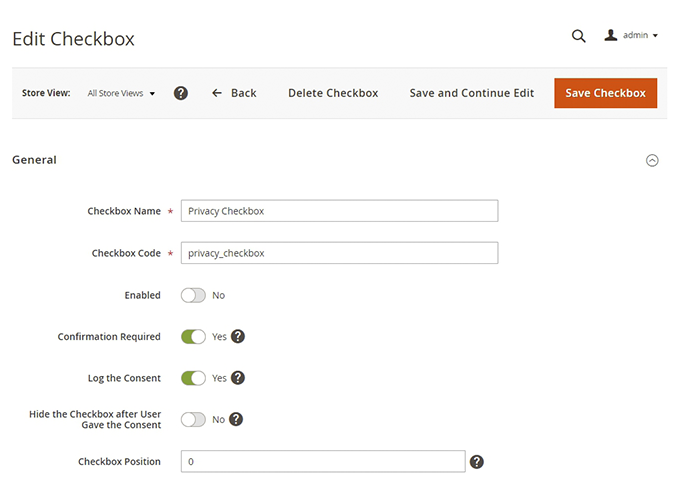Open the Store View help icon
The width and height of the screenshot is (684, 481).
pyautogui.click(x=181, y=93)
